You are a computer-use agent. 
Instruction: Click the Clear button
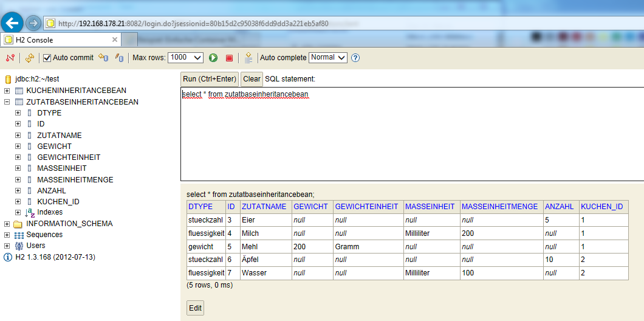(x=252, y=79)
